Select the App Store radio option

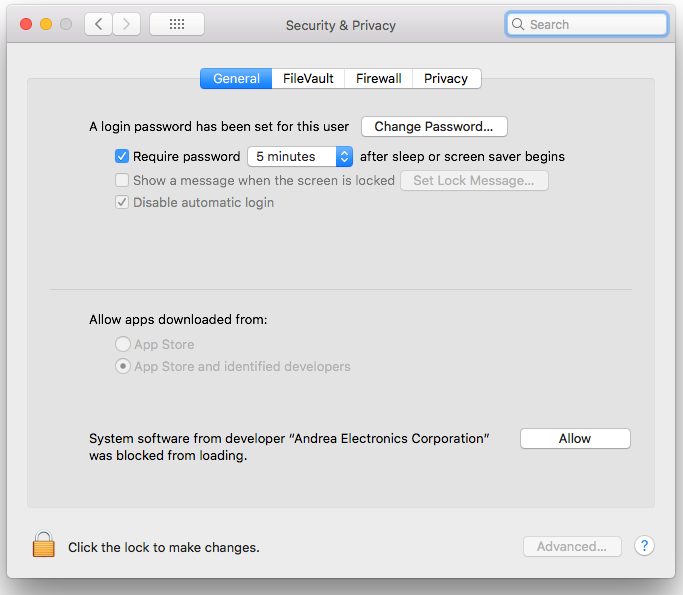[x=123, y=344]
